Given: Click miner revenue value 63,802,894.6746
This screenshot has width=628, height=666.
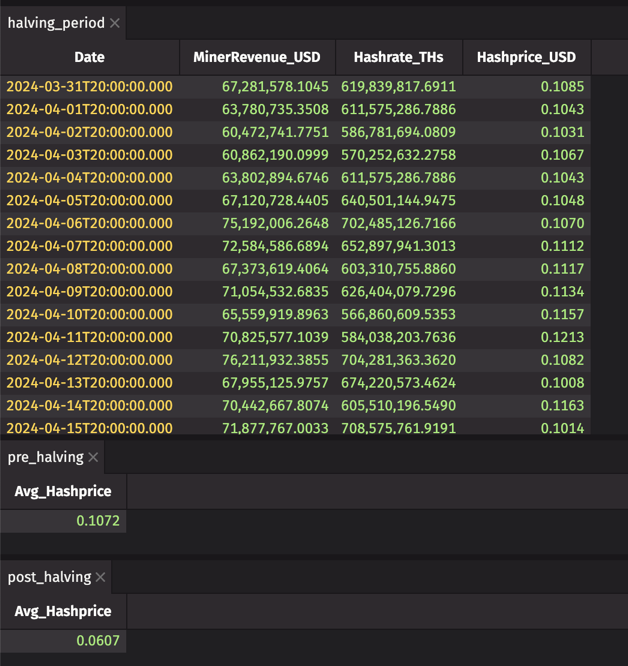Looking at the screenshot, I should tap(275, 178).
